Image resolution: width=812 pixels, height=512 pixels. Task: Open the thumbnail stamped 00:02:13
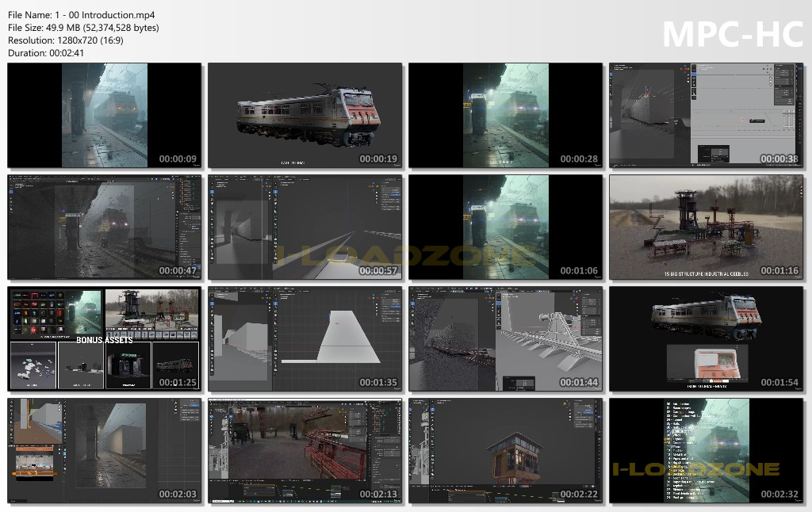tap(305, 451)
